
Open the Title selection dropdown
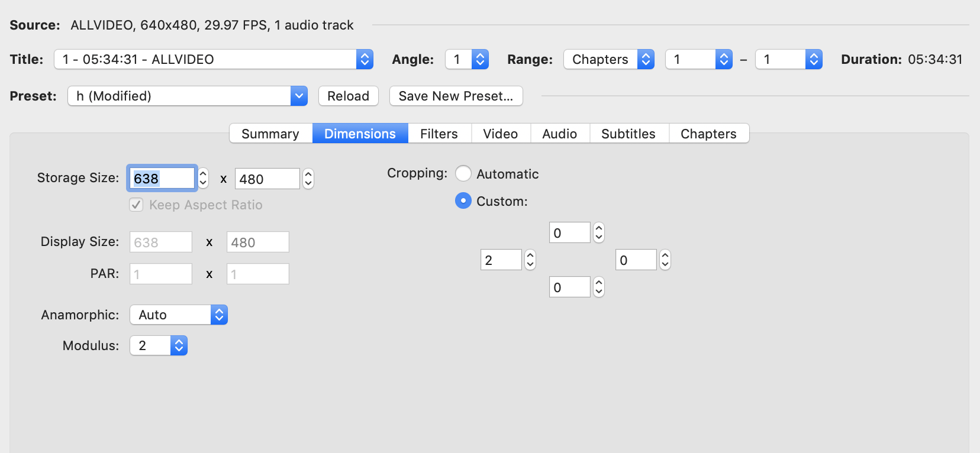click(213, 59)
